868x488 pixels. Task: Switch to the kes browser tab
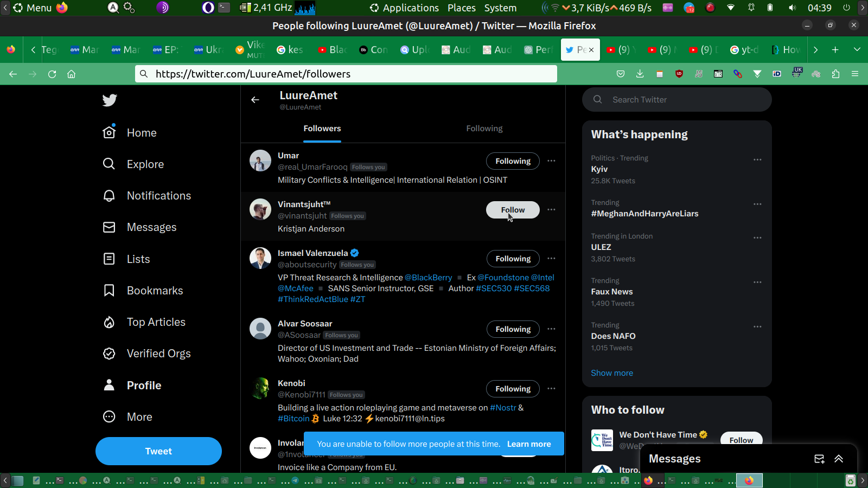click(290, 50)
